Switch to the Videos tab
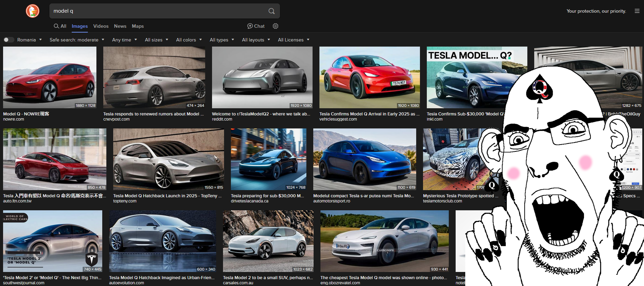This screenshot has height=286, width=644. tap(101, 26)
